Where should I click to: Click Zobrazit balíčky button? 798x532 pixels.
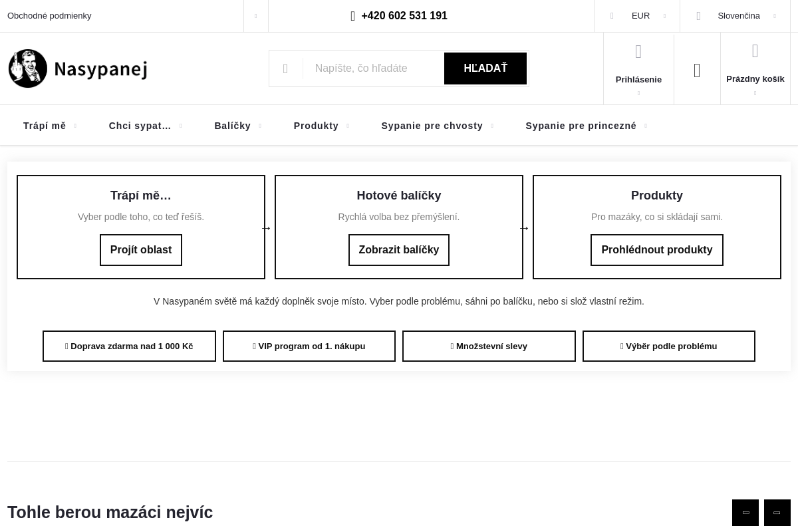399,250
